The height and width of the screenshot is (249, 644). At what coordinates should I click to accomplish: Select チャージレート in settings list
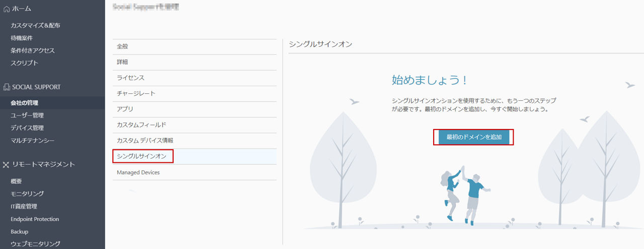[x=194, y=94]
